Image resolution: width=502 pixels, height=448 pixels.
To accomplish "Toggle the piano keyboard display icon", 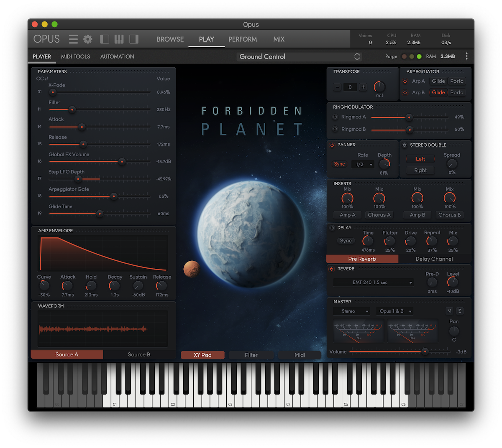I will [x=119, y=39].
